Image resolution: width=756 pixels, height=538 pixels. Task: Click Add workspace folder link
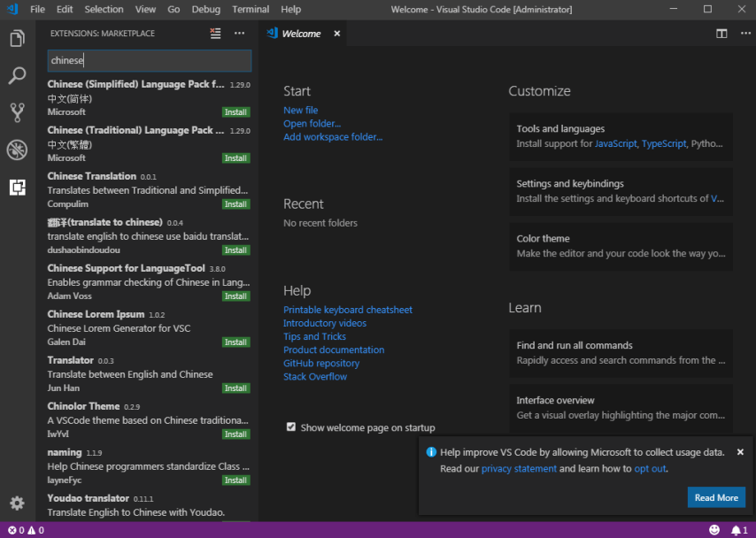tap(333, 137)
